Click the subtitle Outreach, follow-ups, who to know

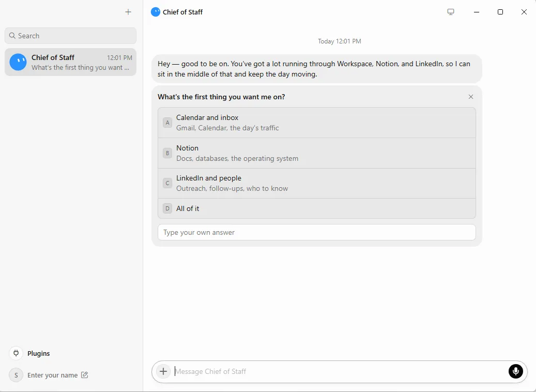coord(232,188)
